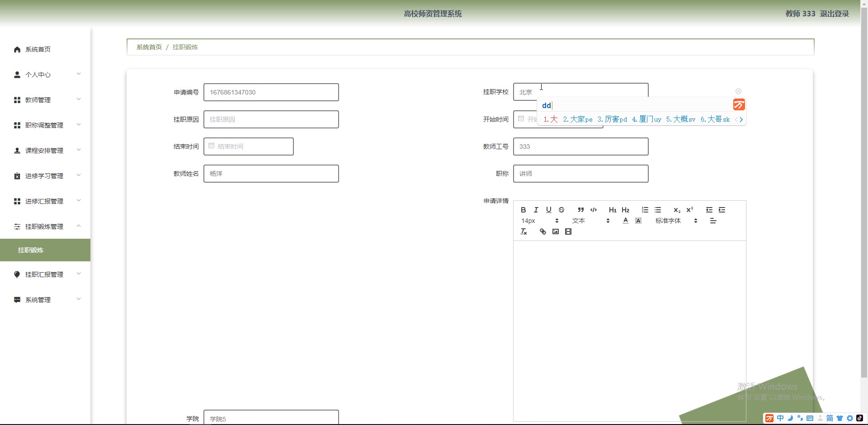Set Heading 1 in the editor
The height and width of the screenshot is (425, 868).
[x=613, y=210]
